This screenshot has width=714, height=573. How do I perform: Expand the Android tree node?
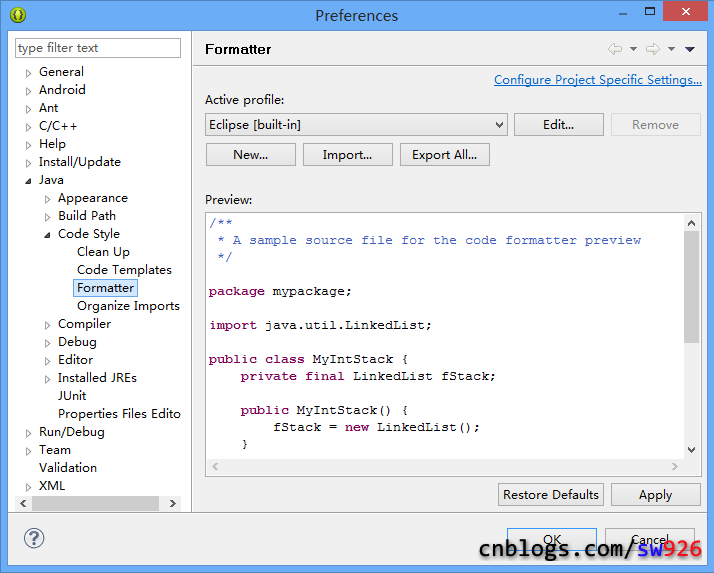coord(29,91)
